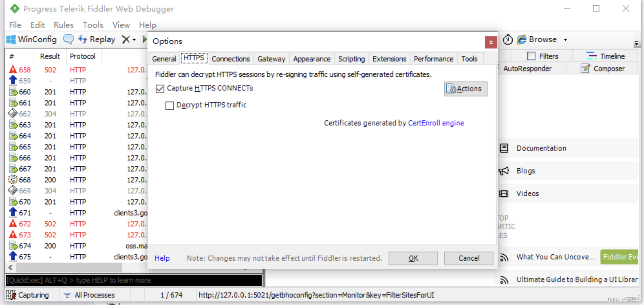Open the Remove X dropdown arrow
Viewport: 644px width, 305px height.
click(134, 40)
